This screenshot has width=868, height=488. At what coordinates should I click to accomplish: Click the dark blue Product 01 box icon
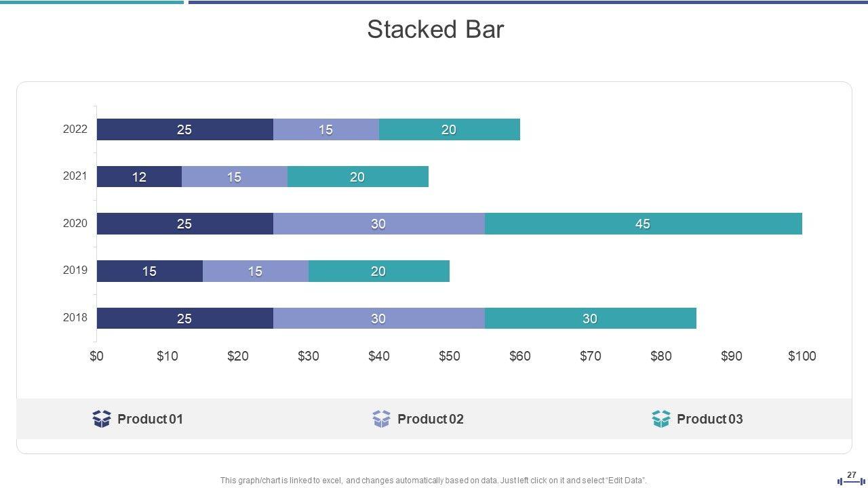[x=102, y=419]
